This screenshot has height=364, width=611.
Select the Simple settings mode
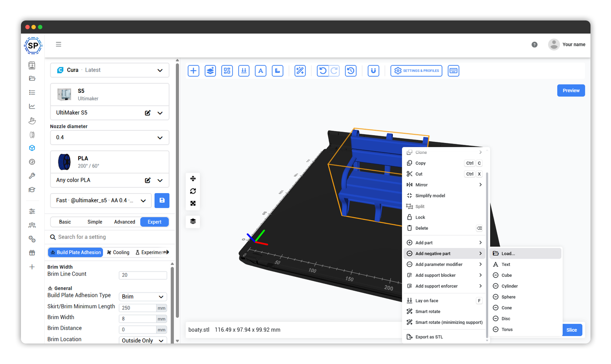coord(95,222)
